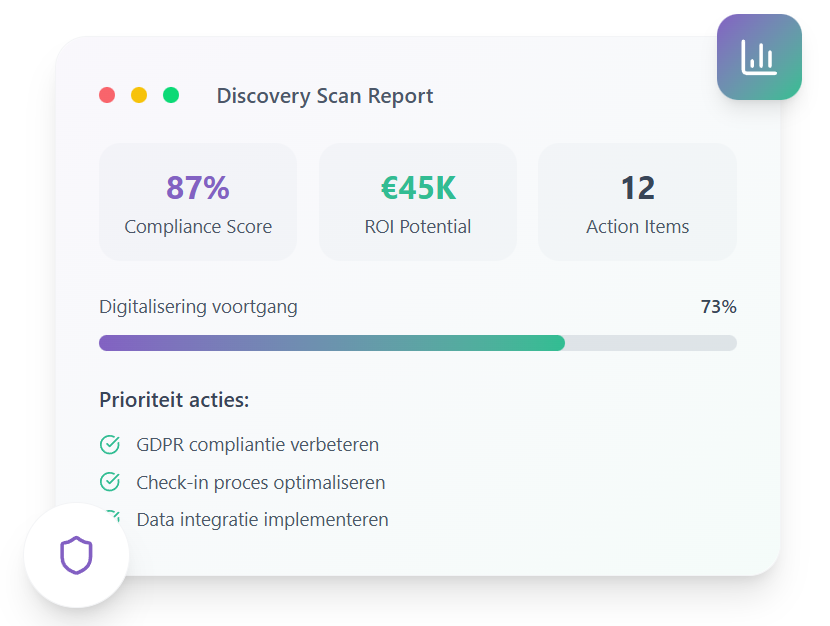The width and height of the screenshot is (830, 626).
Task: Toggle the Check-in proces check circle
Action: 110,482
